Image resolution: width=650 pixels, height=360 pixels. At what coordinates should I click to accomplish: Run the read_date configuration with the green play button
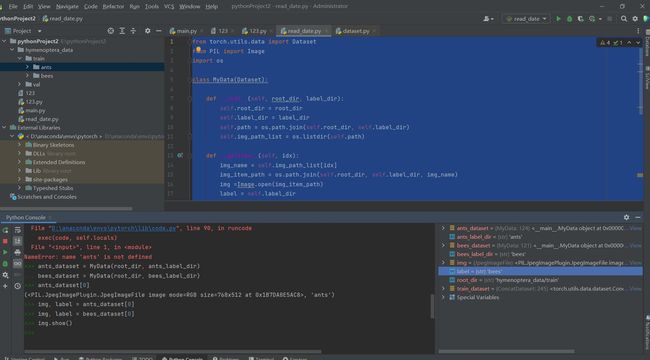click(x=558, y=19)
